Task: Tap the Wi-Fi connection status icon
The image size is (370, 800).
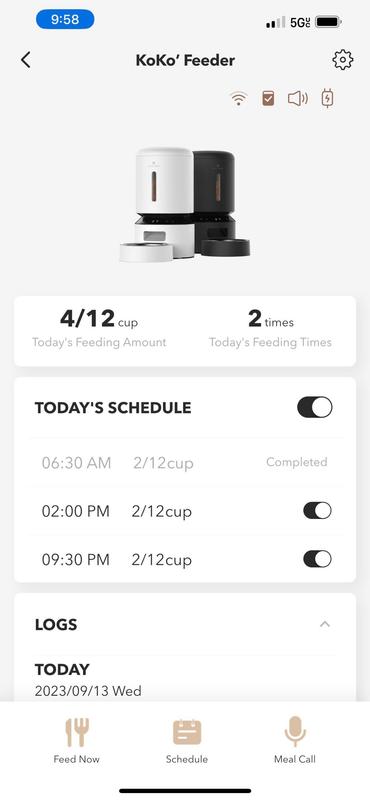Action: point(238,98)
